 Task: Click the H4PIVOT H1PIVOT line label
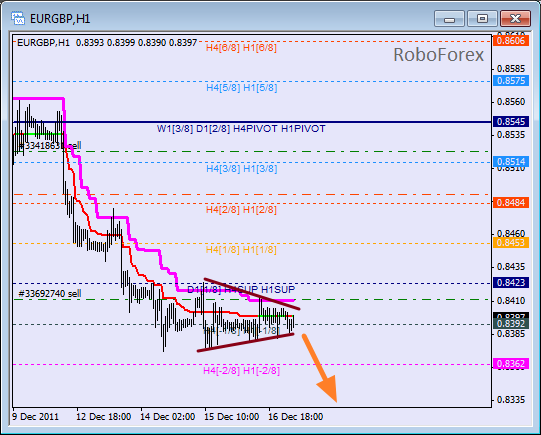(x=279, y=129)
